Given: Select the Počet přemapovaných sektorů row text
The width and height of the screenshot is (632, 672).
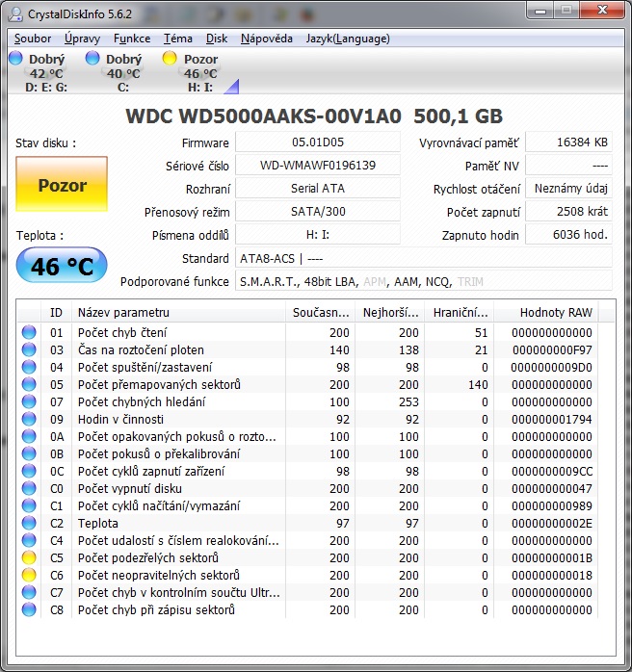Looking at the screenshot, I should pyautogui.click(x=159, y=384).
